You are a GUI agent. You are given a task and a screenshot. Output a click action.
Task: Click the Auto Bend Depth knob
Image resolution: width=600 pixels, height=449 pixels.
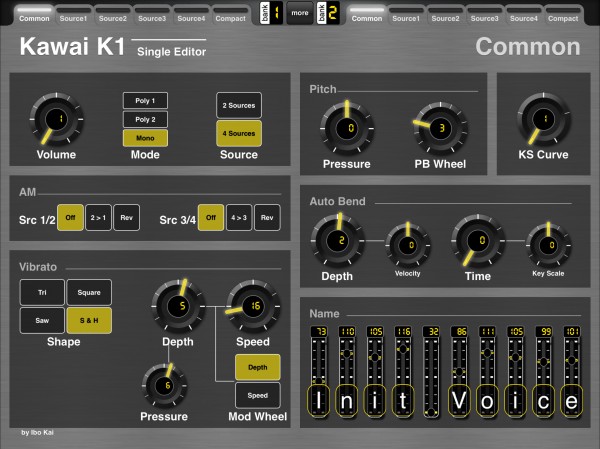(x=338, y=241)
